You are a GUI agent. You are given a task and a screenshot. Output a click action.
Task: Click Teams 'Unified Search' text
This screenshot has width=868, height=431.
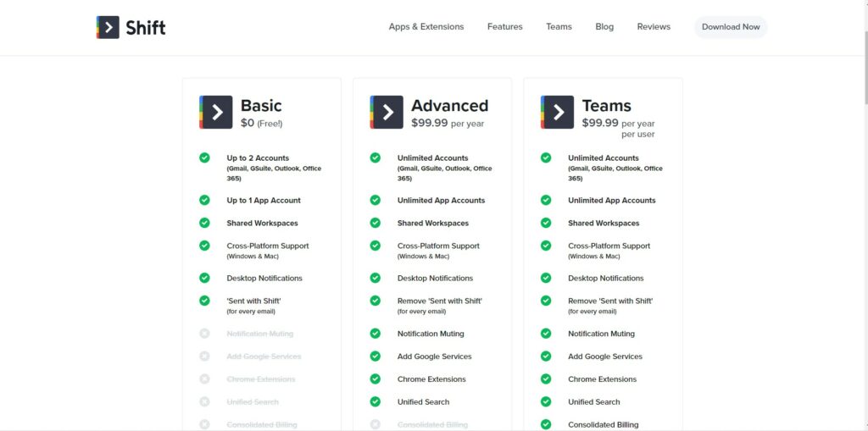[x=594, y=401]
